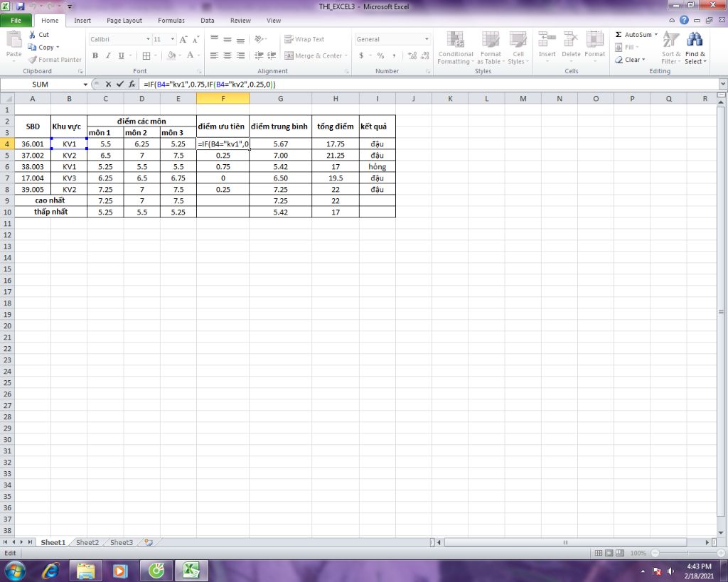Image resolution: width=728 pixels, height=582 pixels.
Task: Toggle Align Text Left
Action: [x=214, y=55]
